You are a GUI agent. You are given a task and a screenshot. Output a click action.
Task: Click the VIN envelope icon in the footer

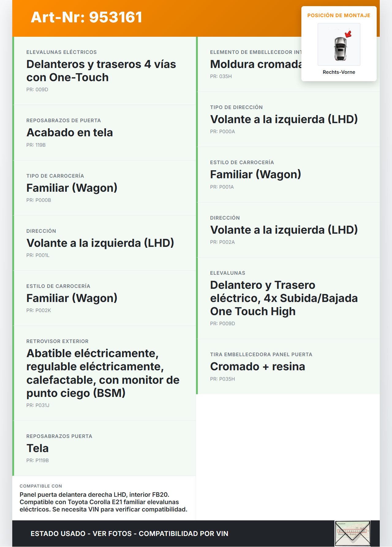352,533
